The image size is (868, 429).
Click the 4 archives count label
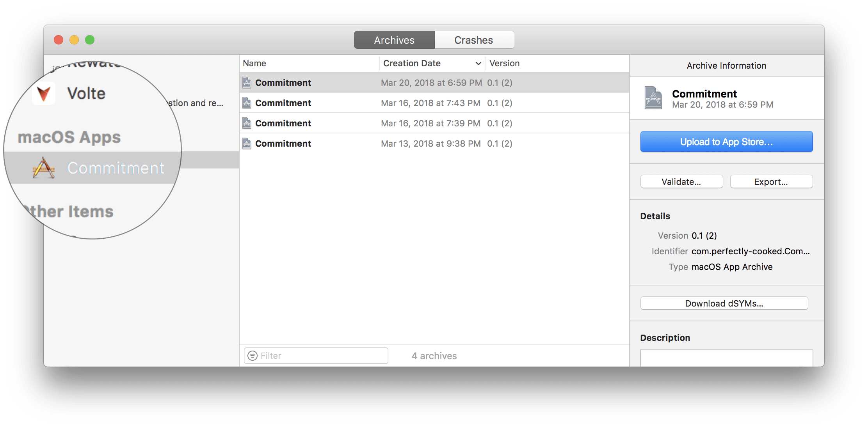coord(434,356)
